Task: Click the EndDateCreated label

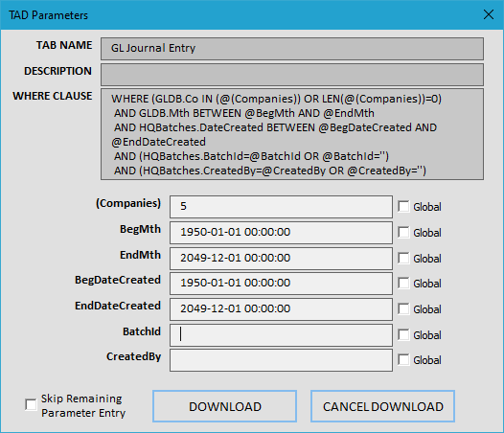Action: click(x=118, y=306)
